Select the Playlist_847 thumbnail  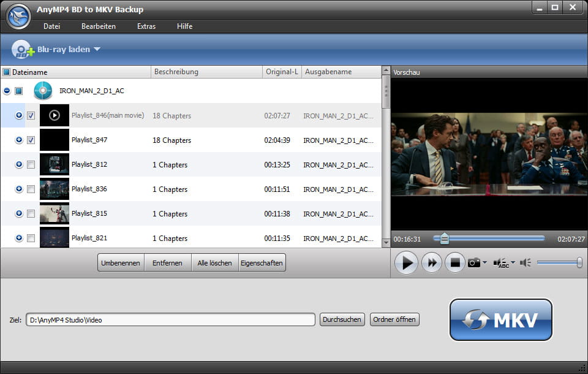[55, 140]
